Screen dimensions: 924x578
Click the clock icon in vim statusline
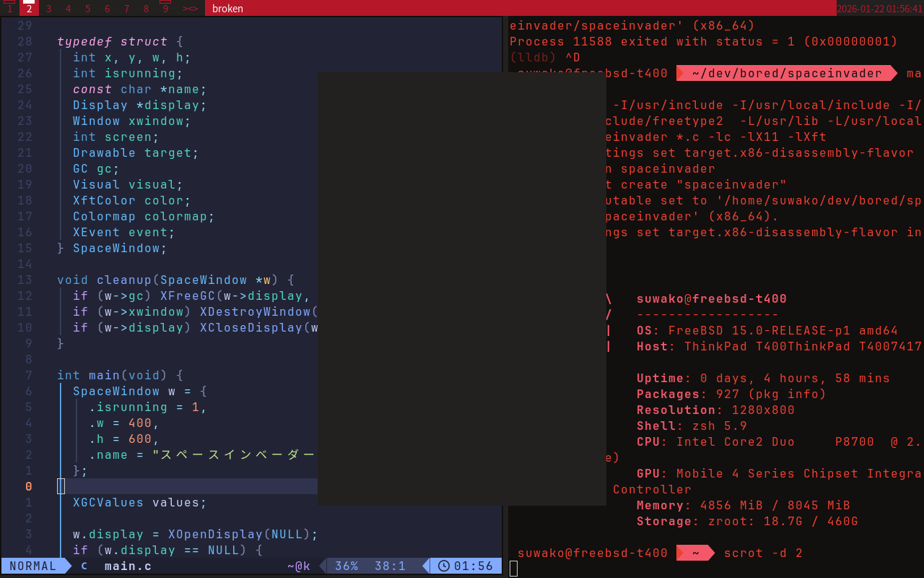[444, 566]
